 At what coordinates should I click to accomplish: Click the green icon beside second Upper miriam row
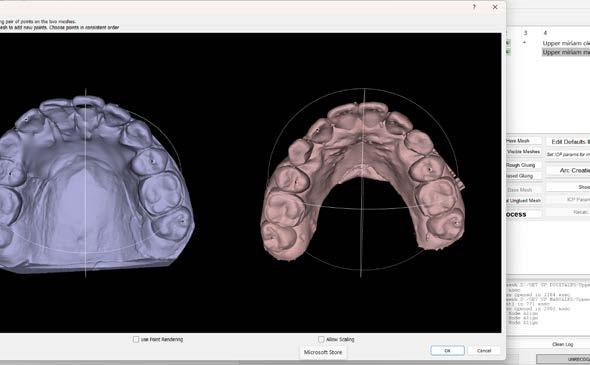click(508, 52)
